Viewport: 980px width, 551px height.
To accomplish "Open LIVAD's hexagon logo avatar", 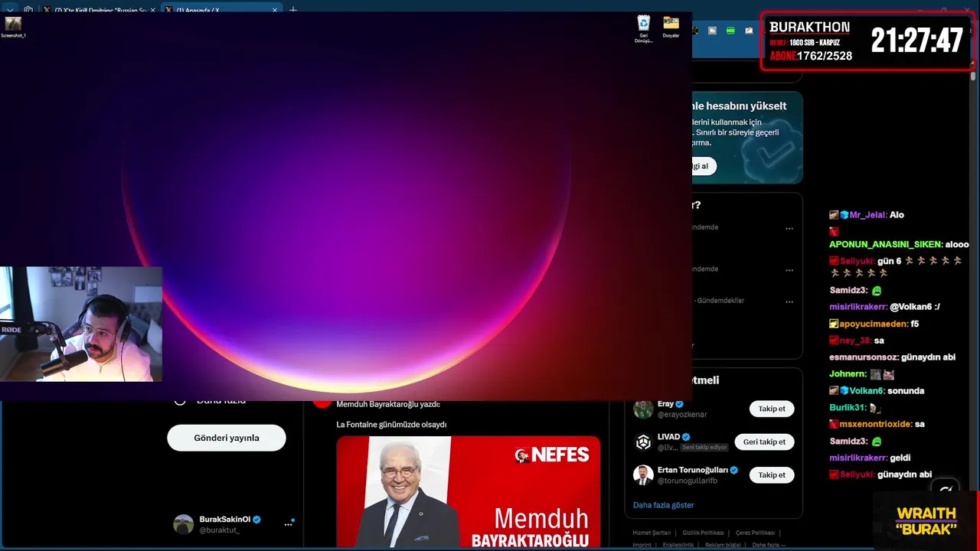I will 643,442.
